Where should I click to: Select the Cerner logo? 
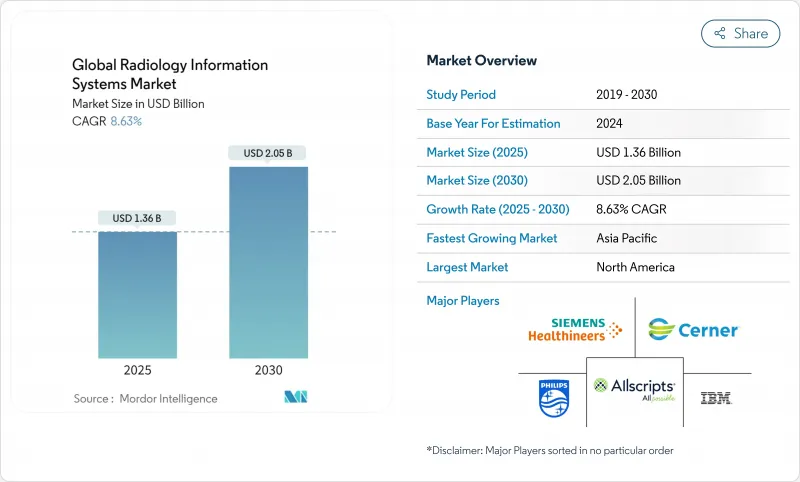tap(692, 329)
